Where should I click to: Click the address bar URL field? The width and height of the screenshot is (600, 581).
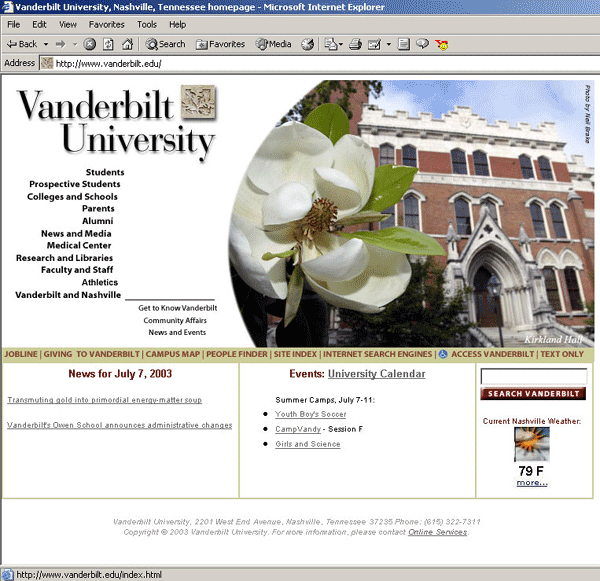(300, 63)
